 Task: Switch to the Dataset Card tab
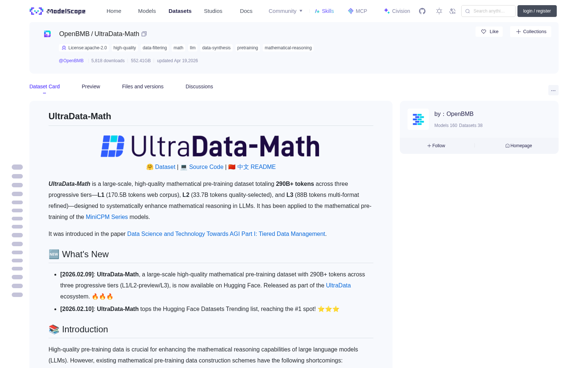[x=44, y=86]
